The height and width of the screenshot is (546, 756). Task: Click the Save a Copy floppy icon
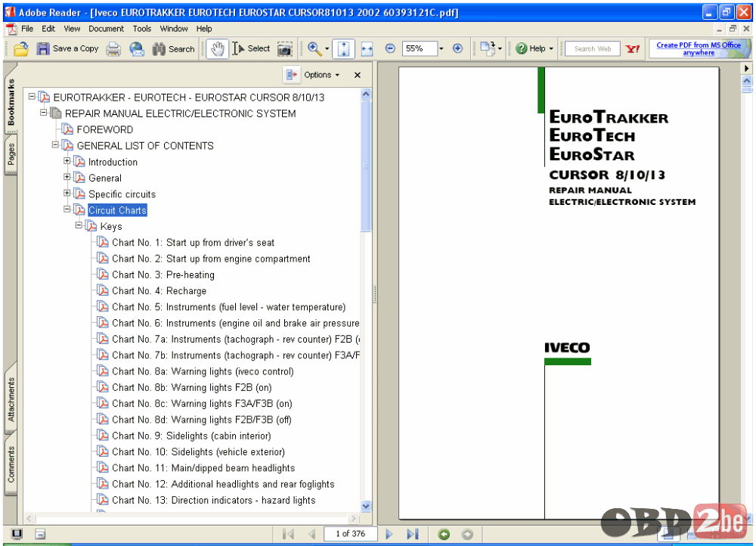(x=43, y=48)
